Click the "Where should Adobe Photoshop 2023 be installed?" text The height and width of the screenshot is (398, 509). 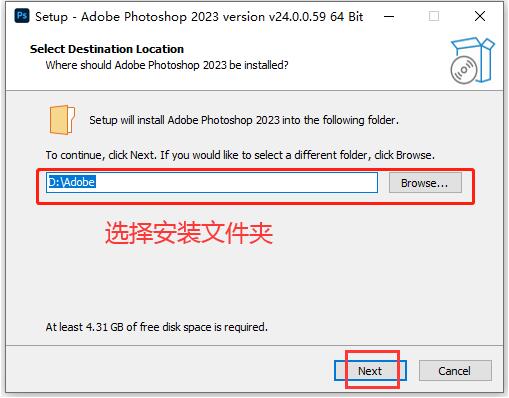point(167,65)
